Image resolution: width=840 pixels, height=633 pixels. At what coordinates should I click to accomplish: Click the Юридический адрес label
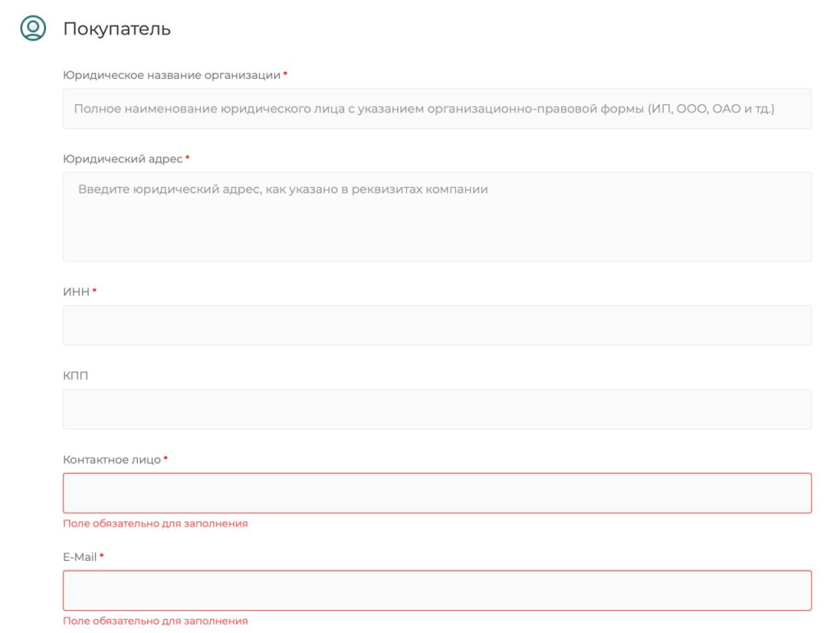click(122, 159)
